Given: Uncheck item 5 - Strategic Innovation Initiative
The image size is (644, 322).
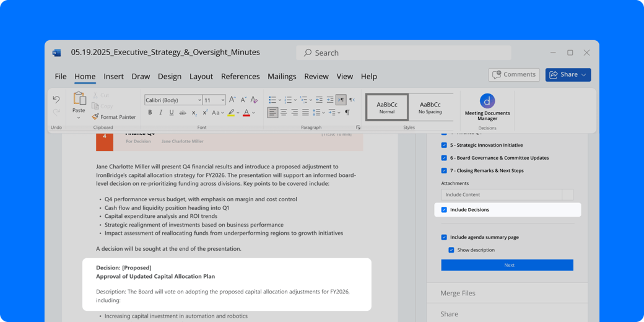Looking at the screenshot, I should 444,145.
